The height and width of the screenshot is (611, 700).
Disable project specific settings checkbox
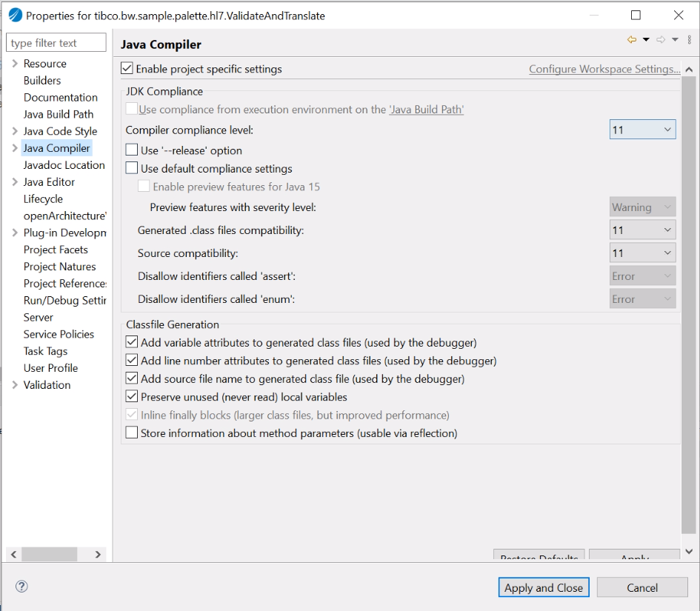coord(127,69)
